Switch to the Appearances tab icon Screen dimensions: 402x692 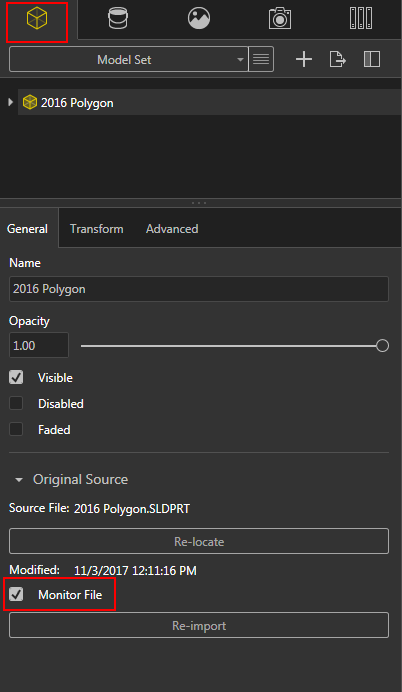(x=118, y=19)
